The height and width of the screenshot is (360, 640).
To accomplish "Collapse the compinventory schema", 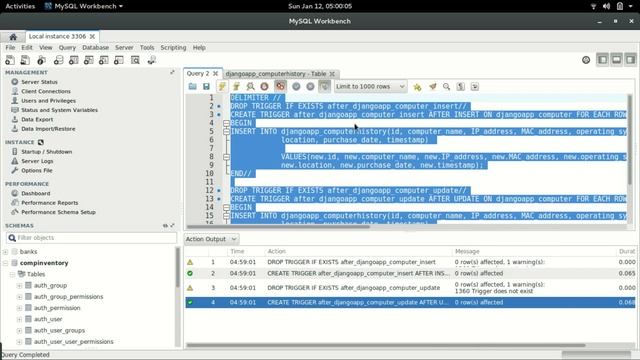I will click(x=5, y=263).
